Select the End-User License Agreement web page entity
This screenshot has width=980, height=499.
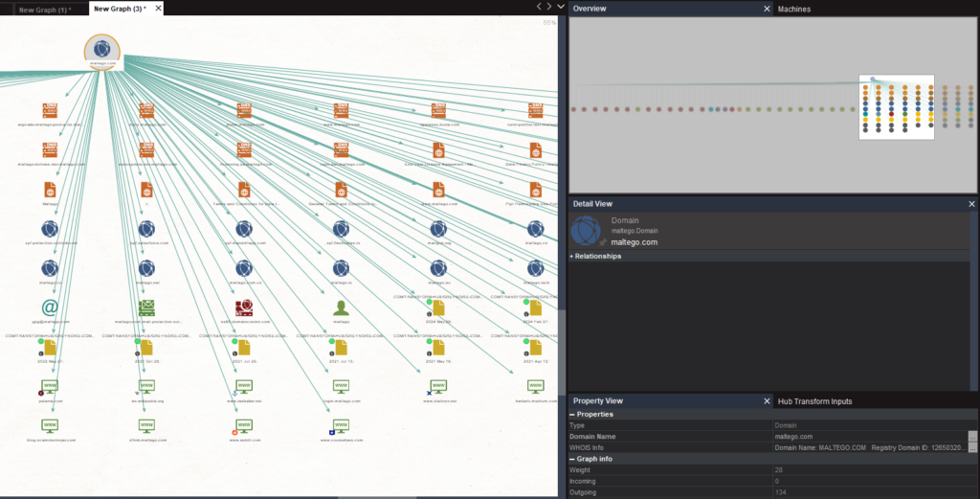point(438,150)
